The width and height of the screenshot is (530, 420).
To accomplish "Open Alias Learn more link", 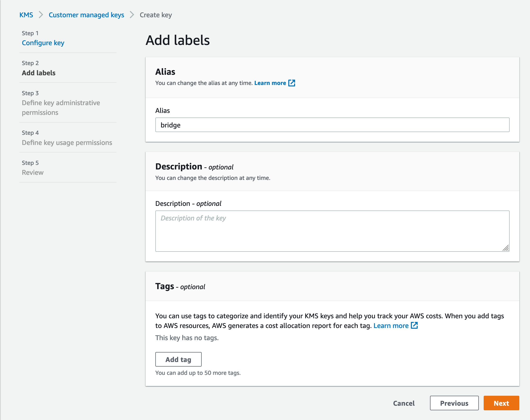I will coord(270,83).
